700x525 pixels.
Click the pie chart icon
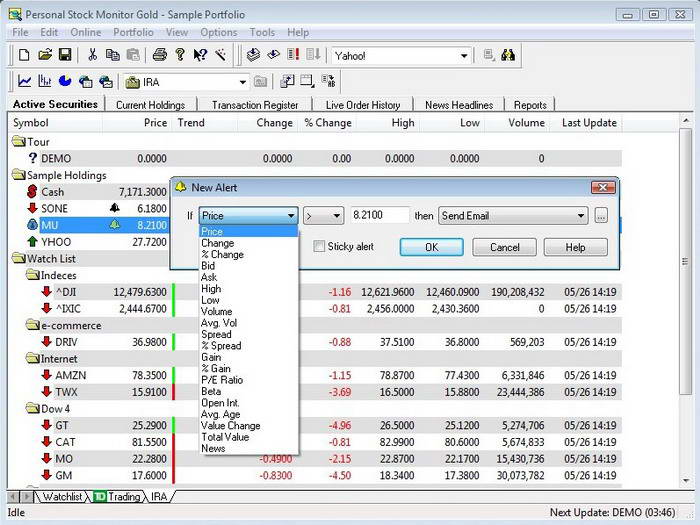(65, 81)
